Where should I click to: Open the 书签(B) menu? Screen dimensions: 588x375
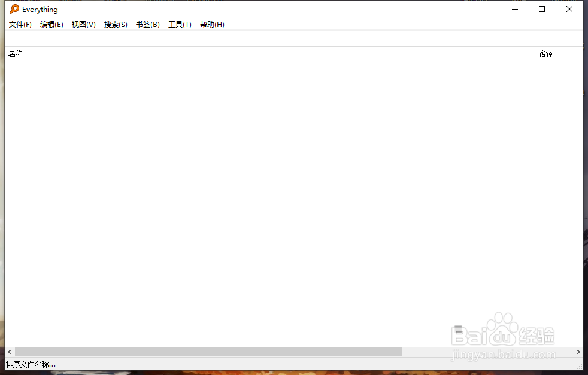(x=148, y=25)
